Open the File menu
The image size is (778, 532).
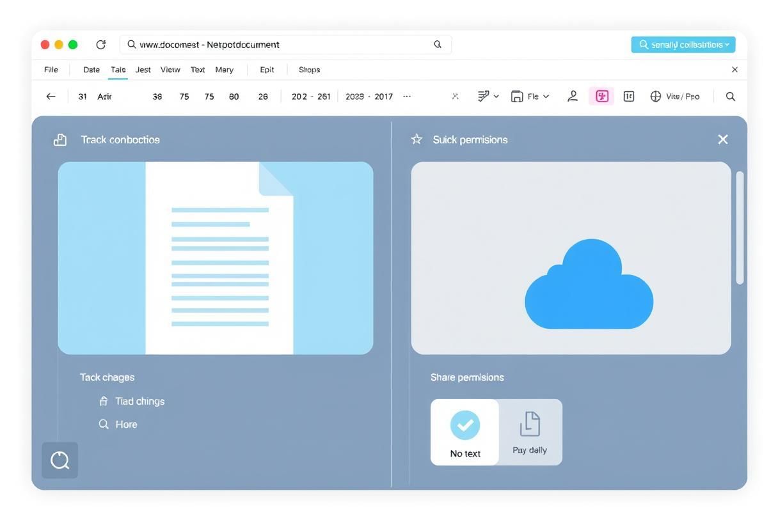click(x=51, y=70)
